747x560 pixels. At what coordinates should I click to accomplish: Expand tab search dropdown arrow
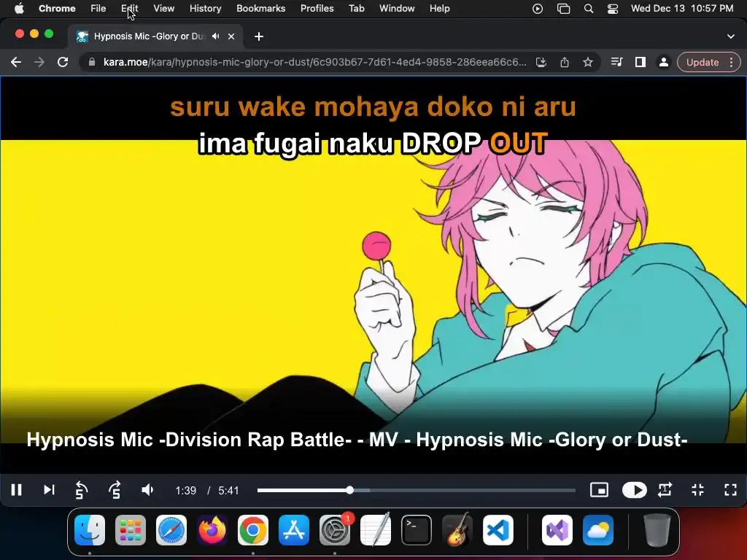731,36
